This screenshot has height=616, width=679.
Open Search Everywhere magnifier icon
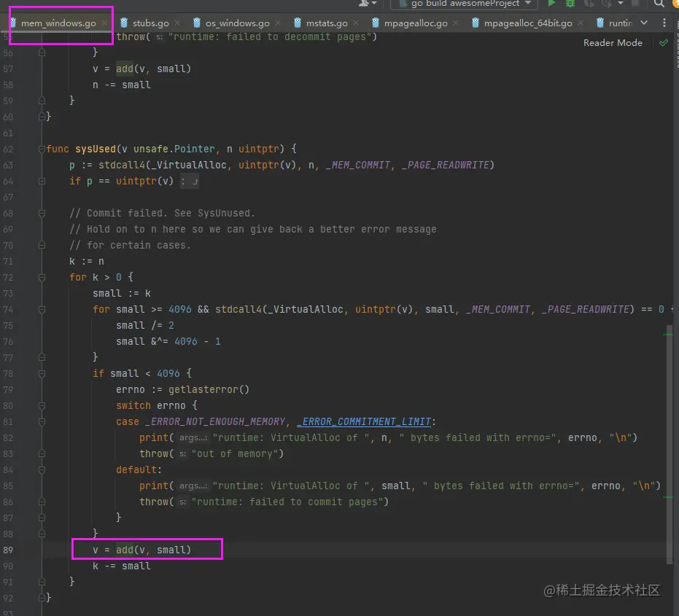coord(659,4)
